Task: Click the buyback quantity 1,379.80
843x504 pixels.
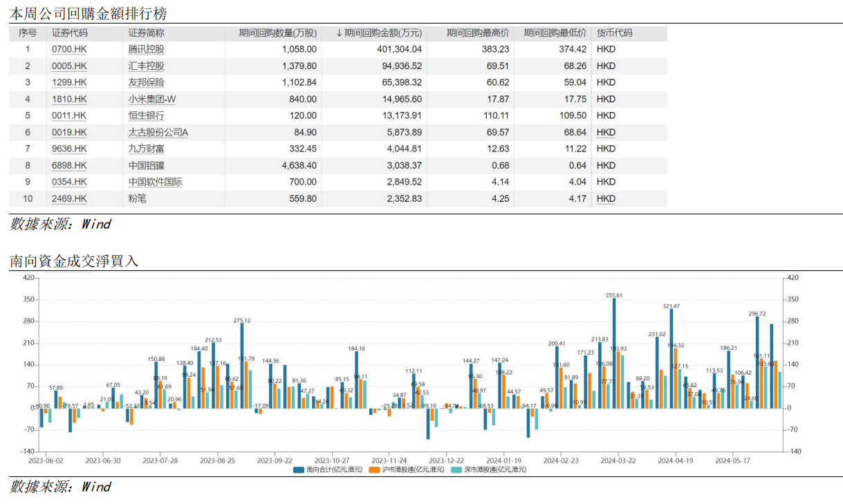Action: [299, 66]
